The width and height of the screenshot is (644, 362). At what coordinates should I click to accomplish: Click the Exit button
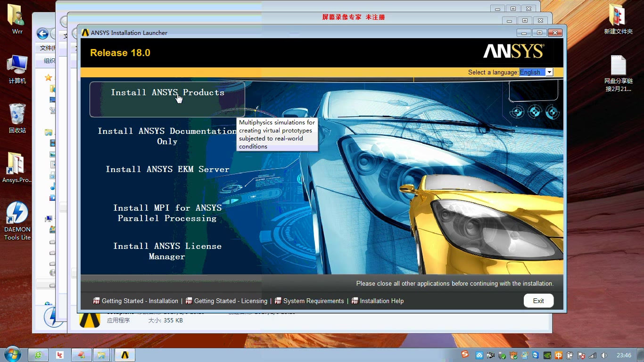click(538, 301)
